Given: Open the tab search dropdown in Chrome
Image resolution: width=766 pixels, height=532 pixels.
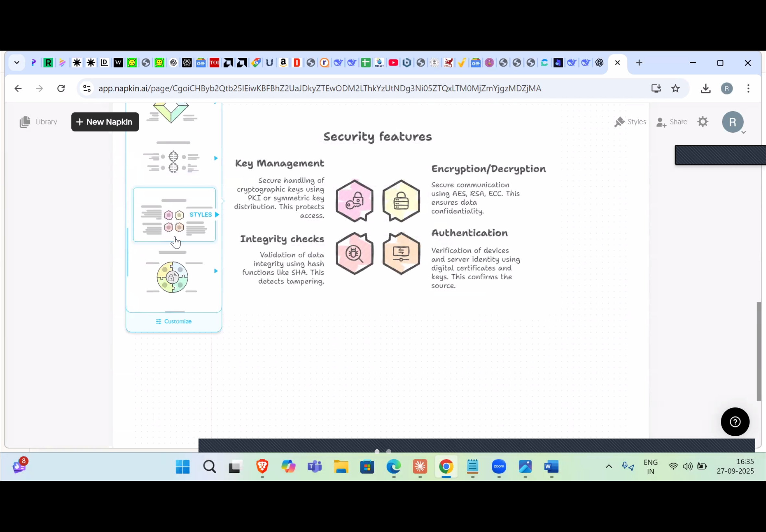Looking at the screenshot, I should (17, 63).
